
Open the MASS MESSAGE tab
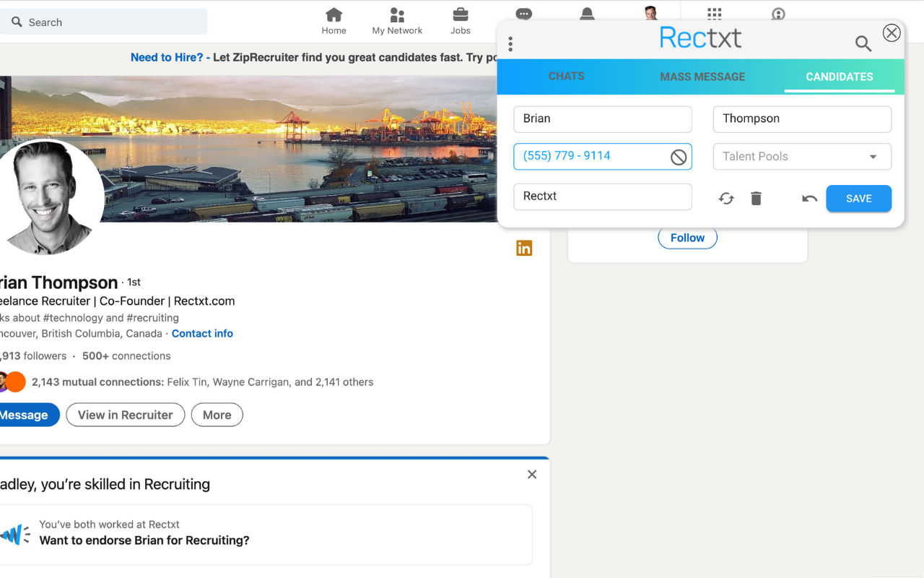tap(702, 77)
